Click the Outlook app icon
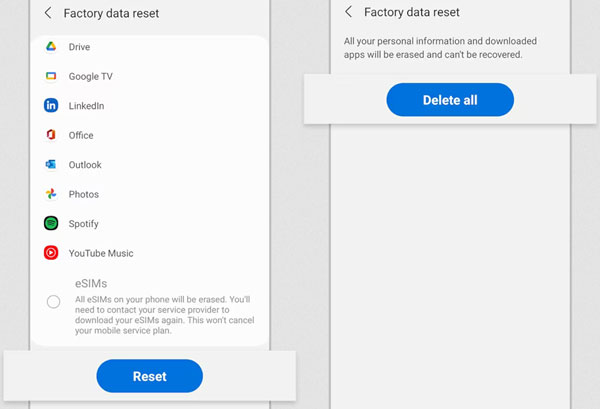 51,164
